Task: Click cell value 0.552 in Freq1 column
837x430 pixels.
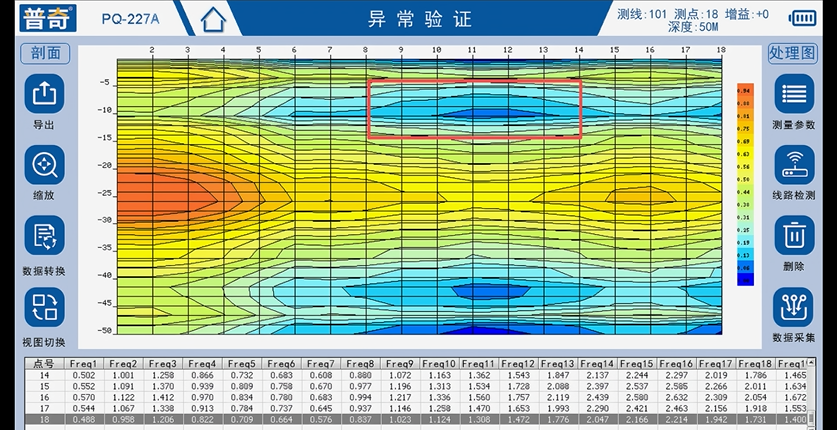Action: [x=84, y=386]
